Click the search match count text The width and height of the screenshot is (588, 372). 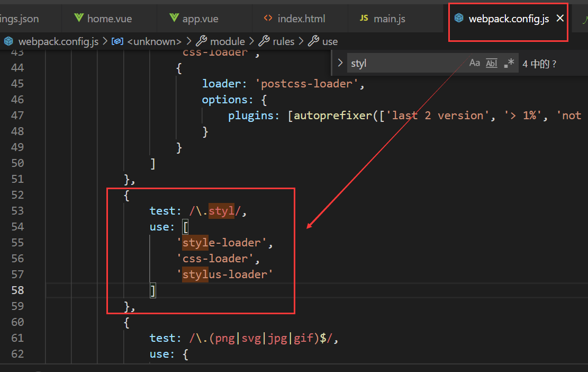tap(539, 64)
